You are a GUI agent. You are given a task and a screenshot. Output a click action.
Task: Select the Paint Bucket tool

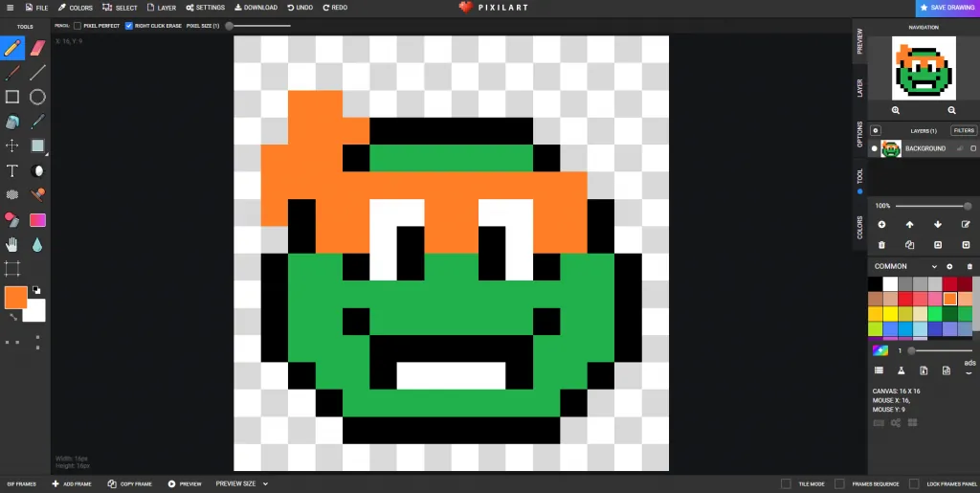coord(12,122)
